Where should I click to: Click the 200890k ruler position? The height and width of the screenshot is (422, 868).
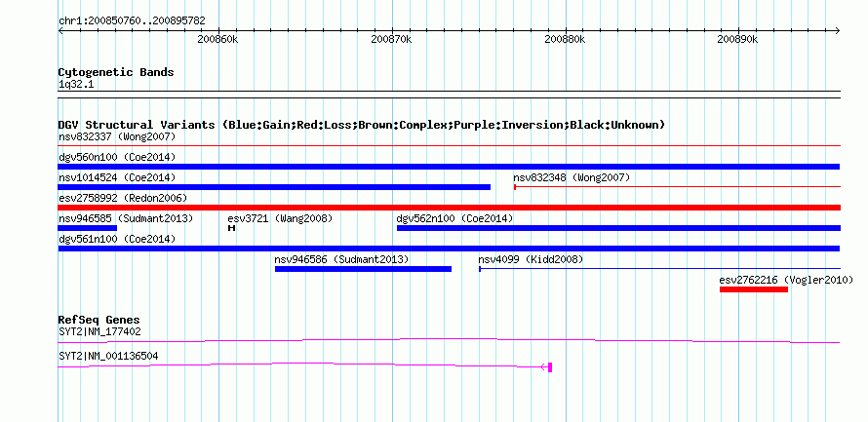737,39
